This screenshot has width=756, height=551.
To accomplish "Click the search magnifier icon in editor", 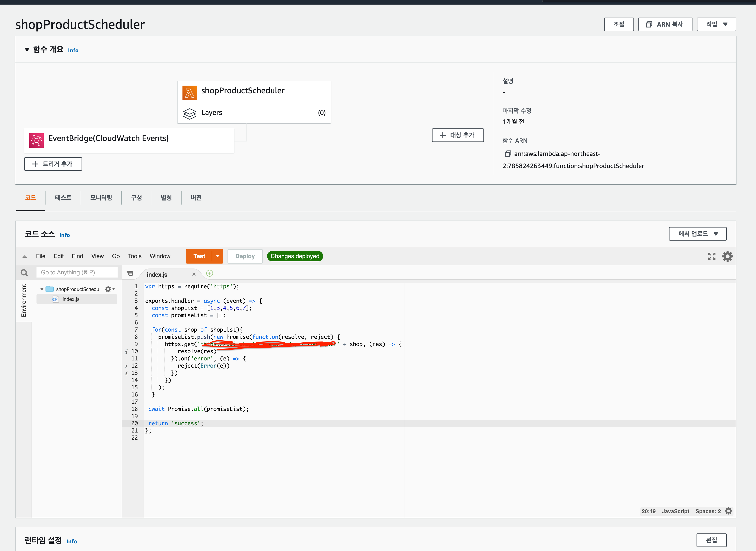I will pos(24,273).
